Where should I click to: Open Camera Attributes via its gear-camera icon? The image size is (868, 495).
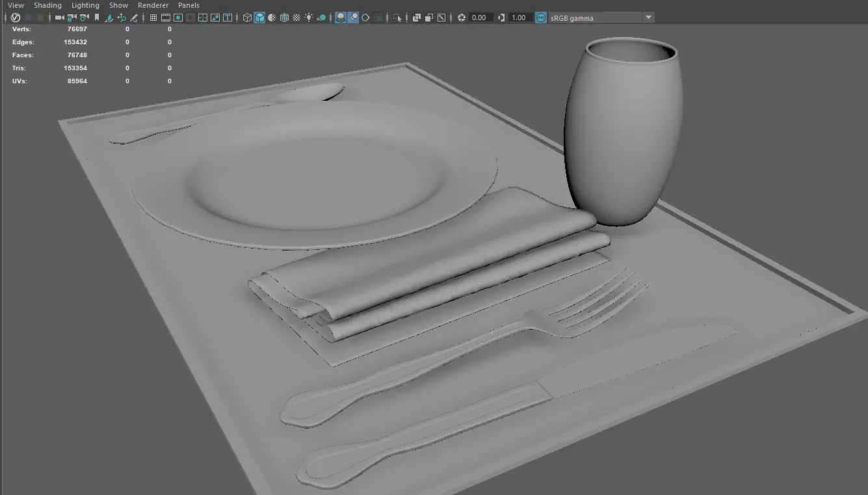tap(83, 18)
